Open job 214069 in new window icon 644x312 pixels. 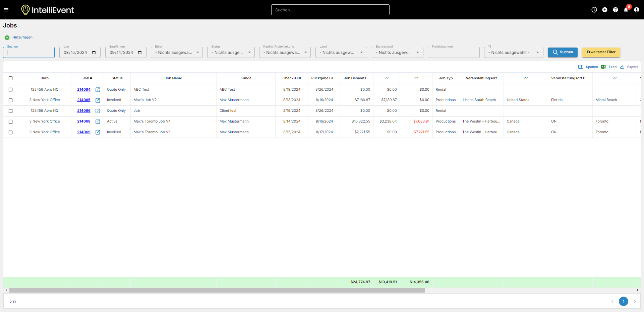tap(98, 132)
